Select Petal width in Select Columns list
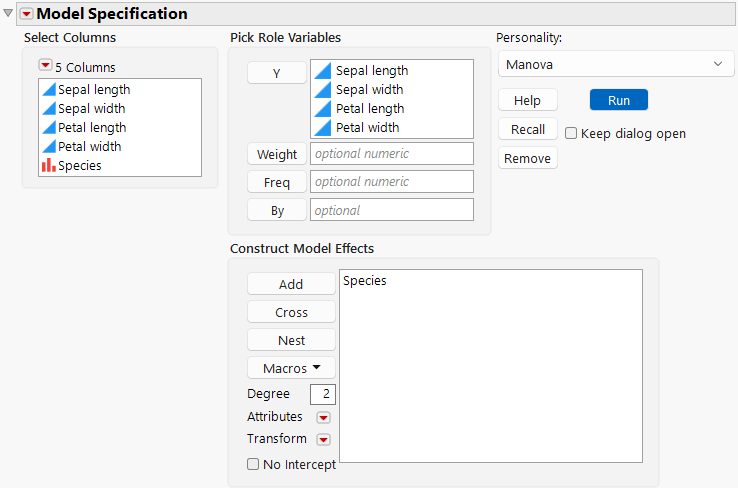Screen dimensions: 738x488 (x=91, y=147)
